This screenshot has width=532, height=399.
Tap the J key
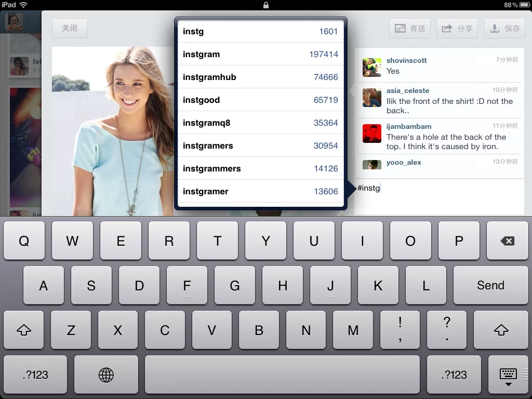click(330, 285)
